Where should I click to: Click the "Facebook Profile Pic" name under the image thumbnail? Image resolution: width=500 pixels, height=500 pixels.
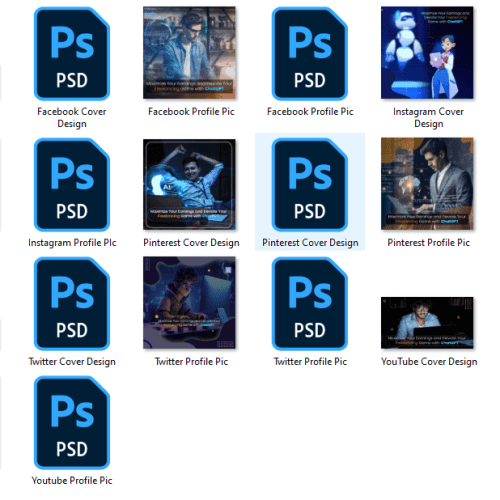pyautogui.click(x=191, y=112)
